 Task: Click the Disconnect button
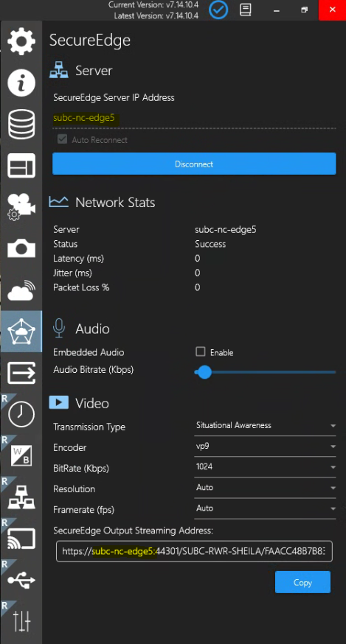pos(194,164)
